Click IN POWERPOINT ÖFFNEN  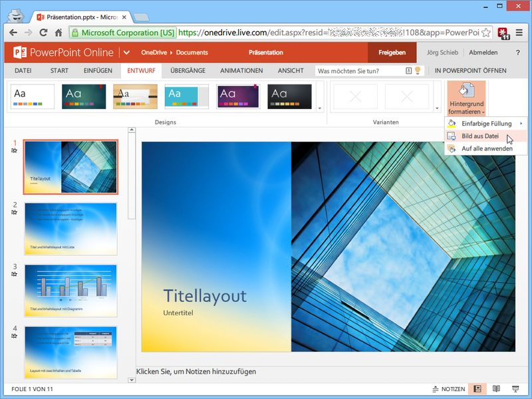[470, 70]
